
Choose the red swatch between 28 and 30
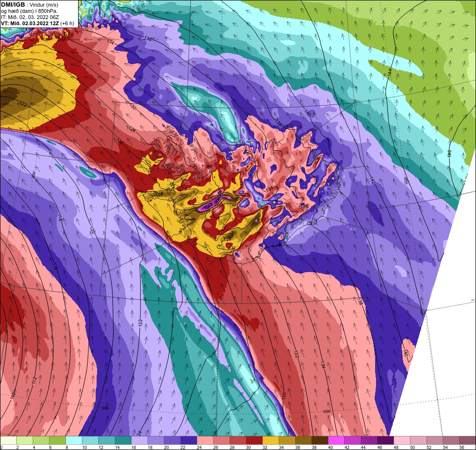pyautogui.click(x=238, y=440)
